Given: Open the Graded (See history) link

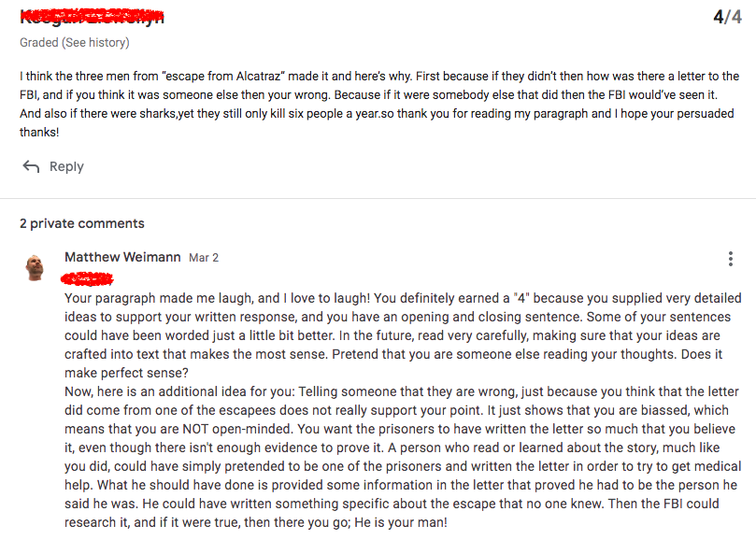Looking at the screenshot, I should [75, 43].
